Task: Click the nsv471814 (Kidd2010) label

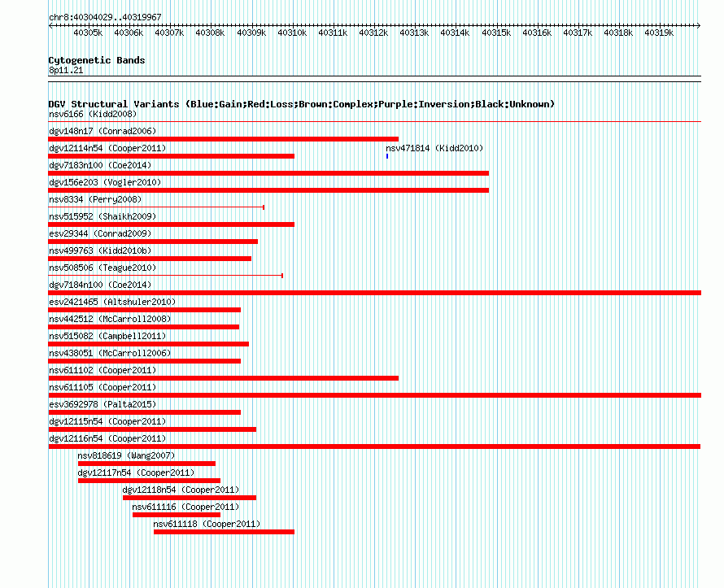Action: [434, 149]
